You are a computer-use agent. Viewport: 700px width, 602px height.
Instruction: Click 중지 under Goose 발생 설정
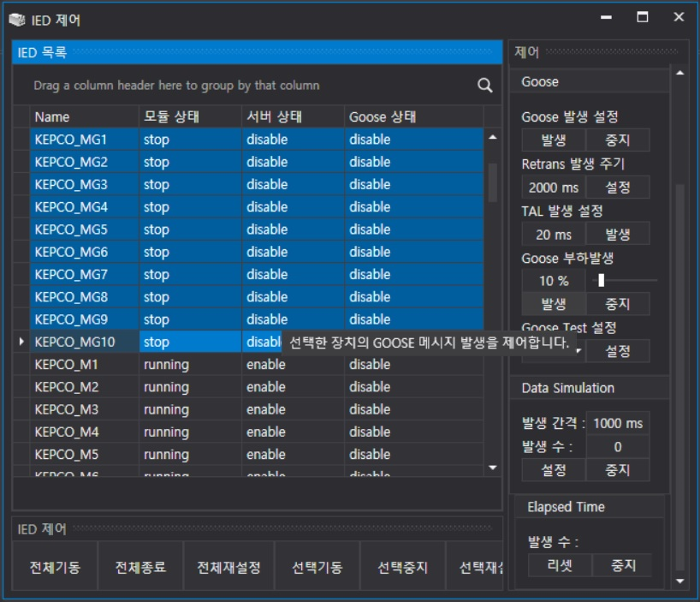pos(617,140)
